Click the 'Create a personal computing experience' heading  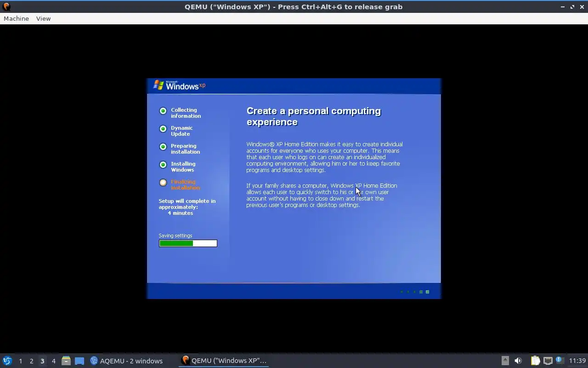click(x=314, y=116)
